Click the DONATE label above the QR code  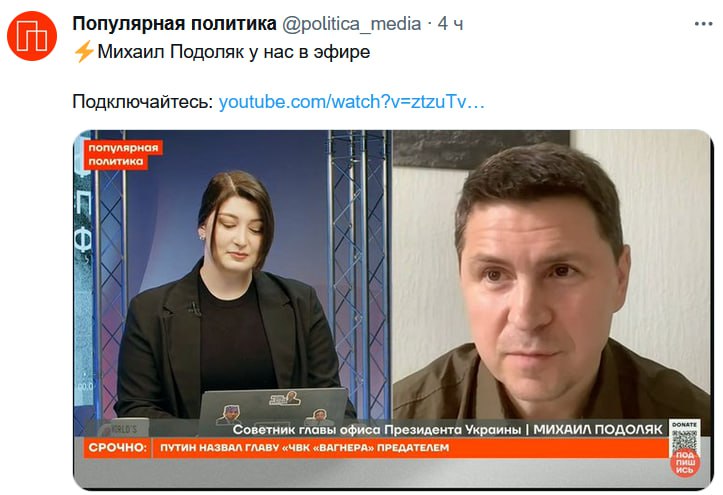point(685,424)
